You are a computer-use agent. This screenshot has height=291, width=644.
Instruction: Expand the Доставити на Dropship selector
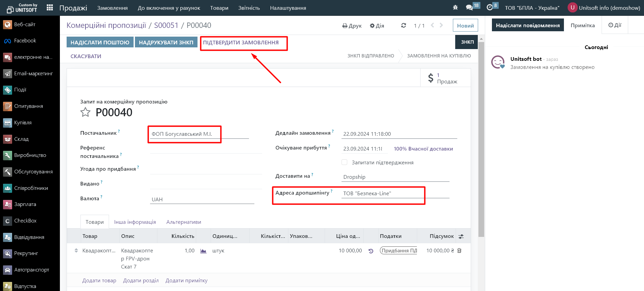(x=395, y=177)
